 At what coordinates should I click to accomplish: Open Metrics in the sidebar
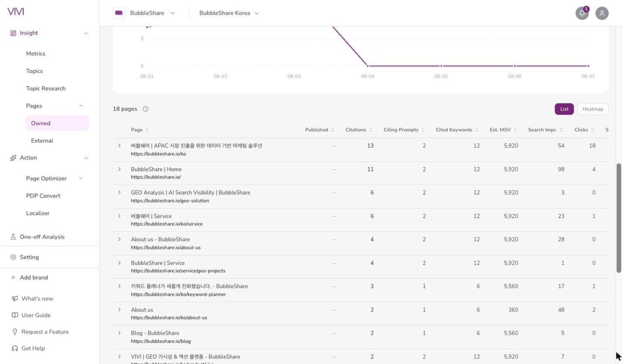(x=36, y=54)
